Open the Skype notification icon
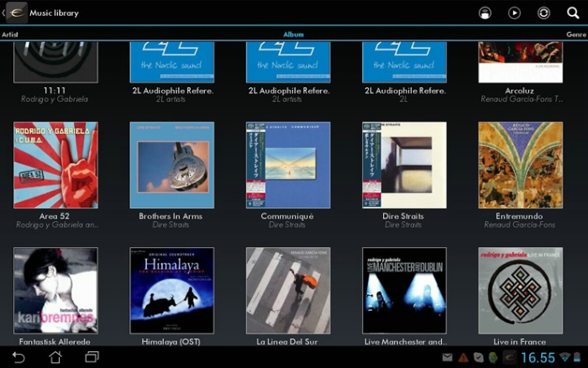588x368 pixels. pyautogui.click(x=479, y=357)
